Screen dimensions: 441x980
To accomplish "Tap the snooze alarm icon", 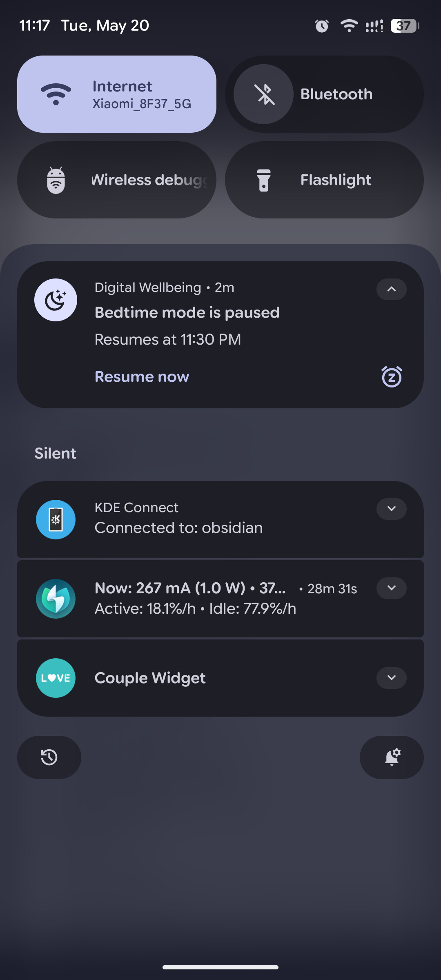I will point(392,376).
